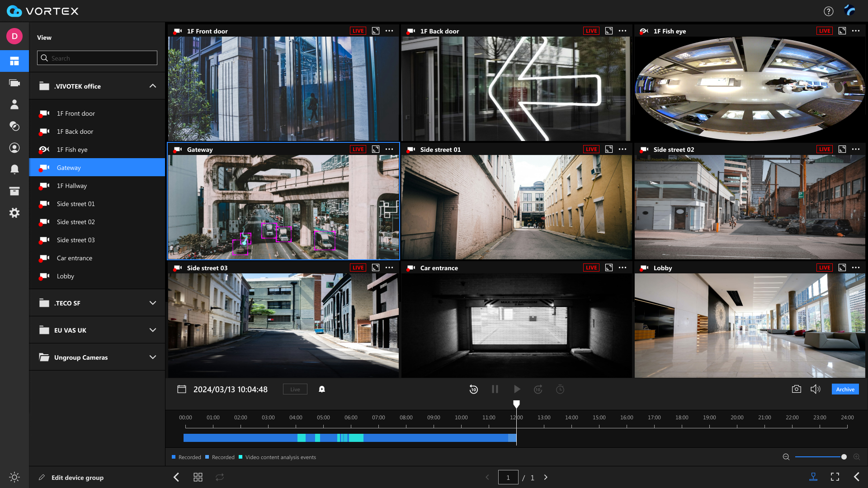Collapse the .VIVOTEK office group
This screenshot has height=488, width=868.
click(x=153, y=86)
